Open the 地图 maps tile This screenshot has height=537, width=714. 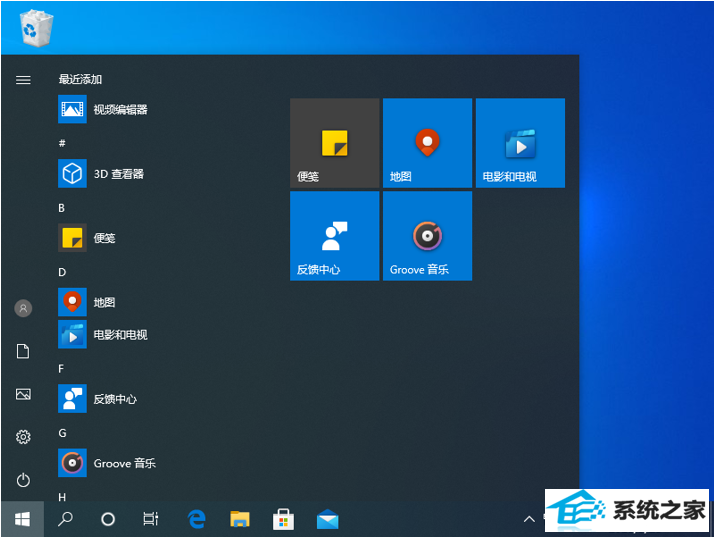point(428,143)
